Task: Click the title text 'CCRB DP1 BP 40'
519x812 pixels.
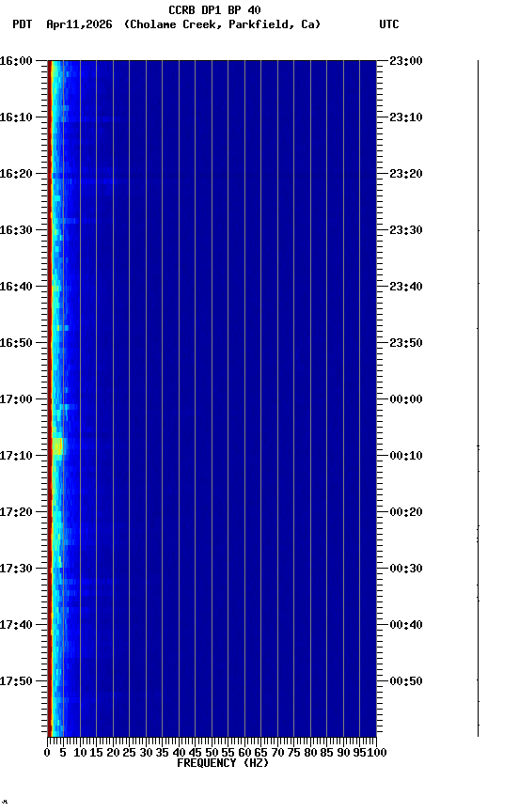Action: pos(214,9)
